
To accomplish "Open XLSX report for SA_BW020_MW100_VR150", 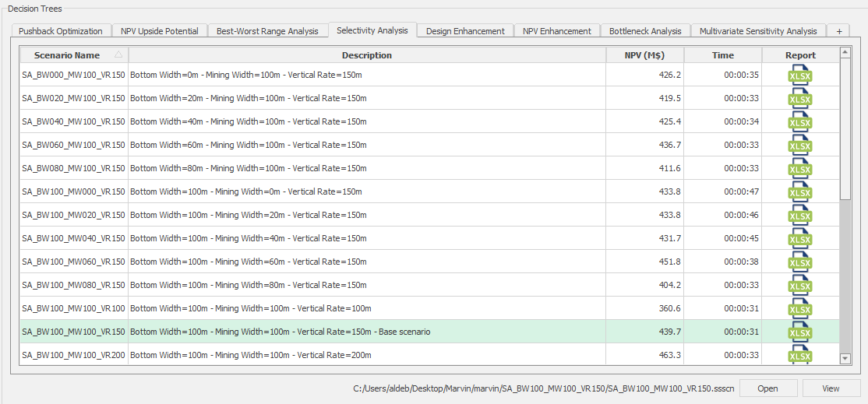I will 800,98.
